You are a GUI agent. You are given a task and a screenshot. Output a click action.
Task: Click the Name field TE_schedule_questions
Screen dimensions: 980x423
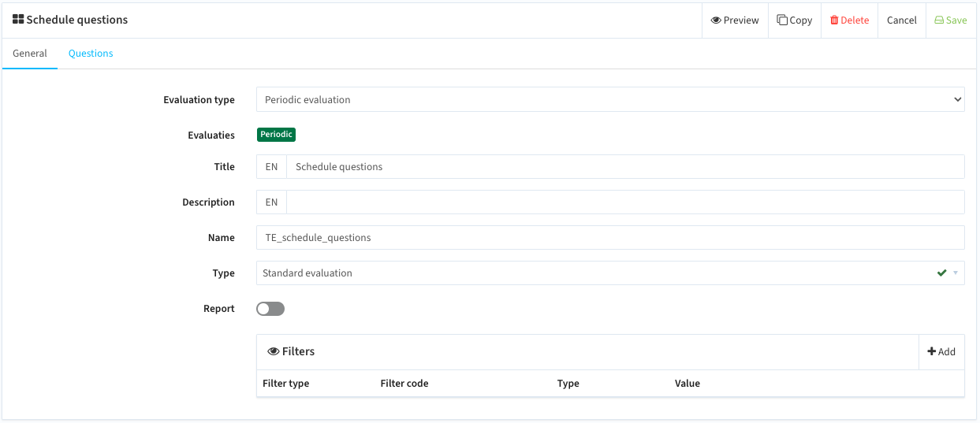610,237
